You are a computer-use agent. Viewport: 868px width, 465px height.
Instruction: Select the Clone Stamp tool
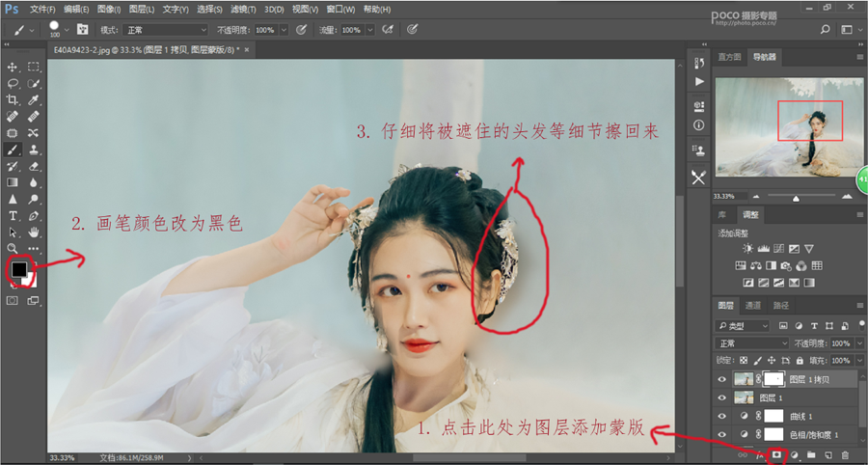click(33, 150)
